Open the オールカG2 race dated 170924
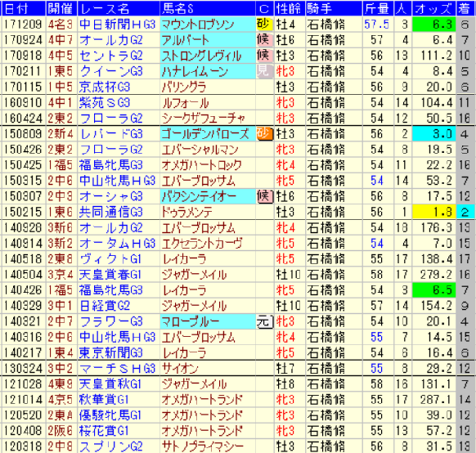 tap(110, 40)
